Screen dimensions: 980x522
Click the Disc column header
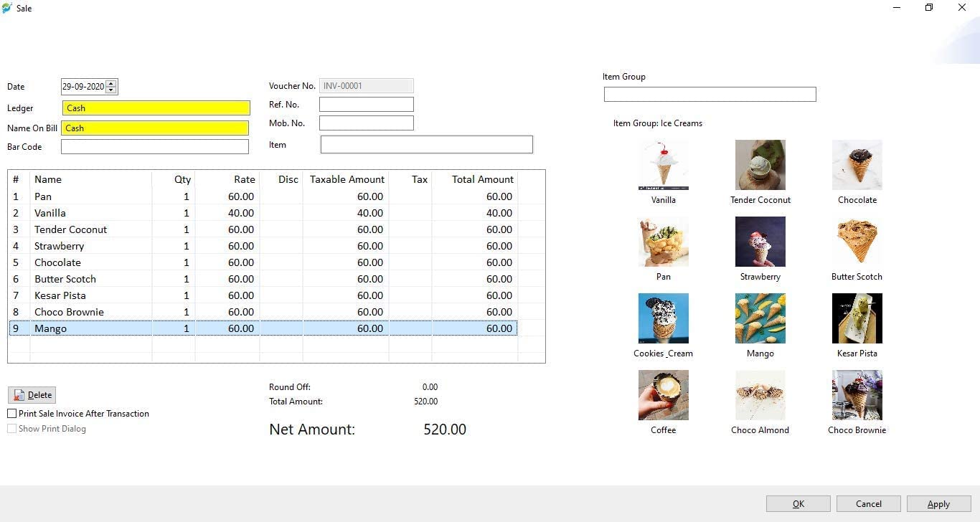coord(281,179)
